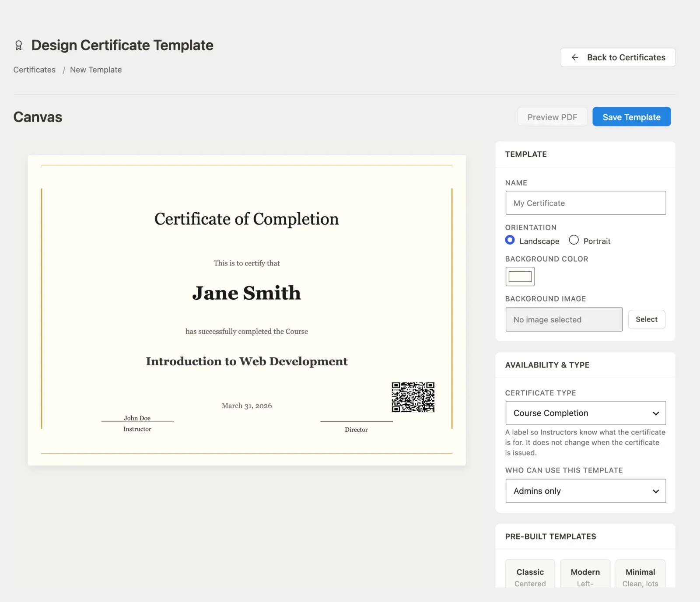Click the Pre-built Templates panel heading
Screen dimensions: 700x602
(x=551, y=536)
